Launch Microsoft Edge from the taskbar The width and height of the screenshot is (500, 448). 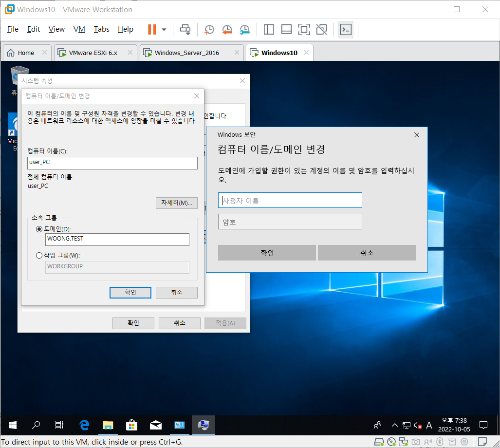(84, 425)
